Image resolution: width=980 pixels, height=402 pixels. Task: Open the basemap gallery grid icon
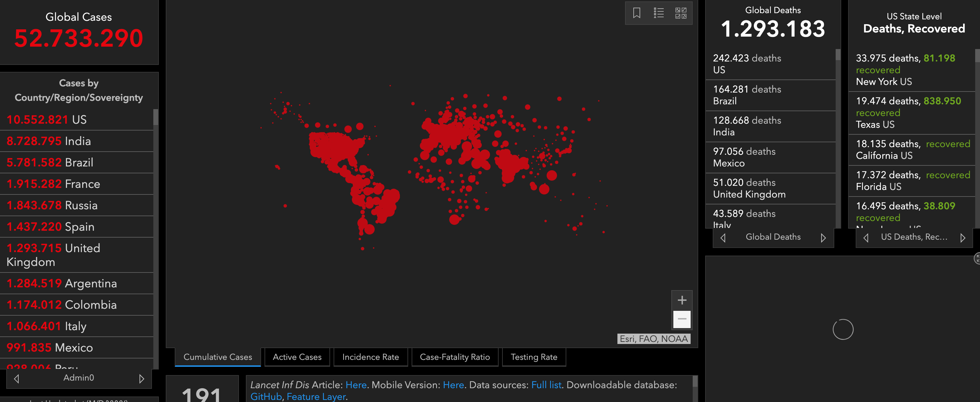[681, 13]
